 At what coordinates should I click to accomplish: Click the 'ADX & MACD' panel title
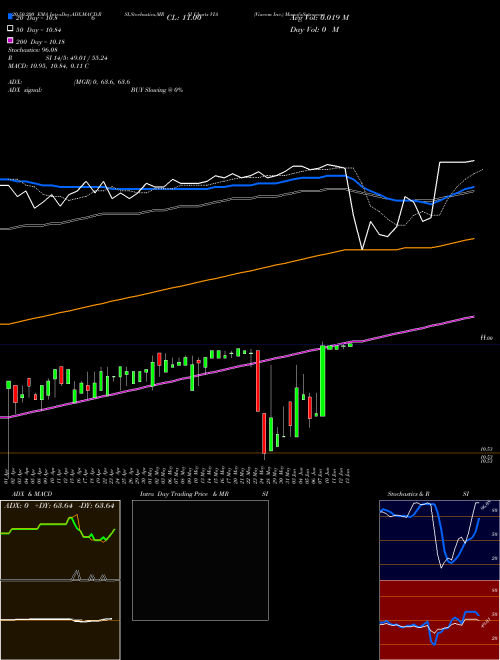click(32, 494)
